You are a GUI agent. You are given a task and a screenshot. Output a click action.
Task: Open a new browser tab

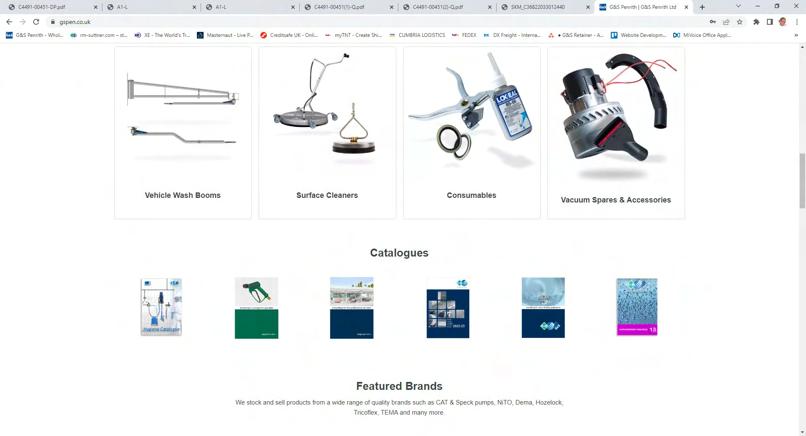tap(702, 7)
